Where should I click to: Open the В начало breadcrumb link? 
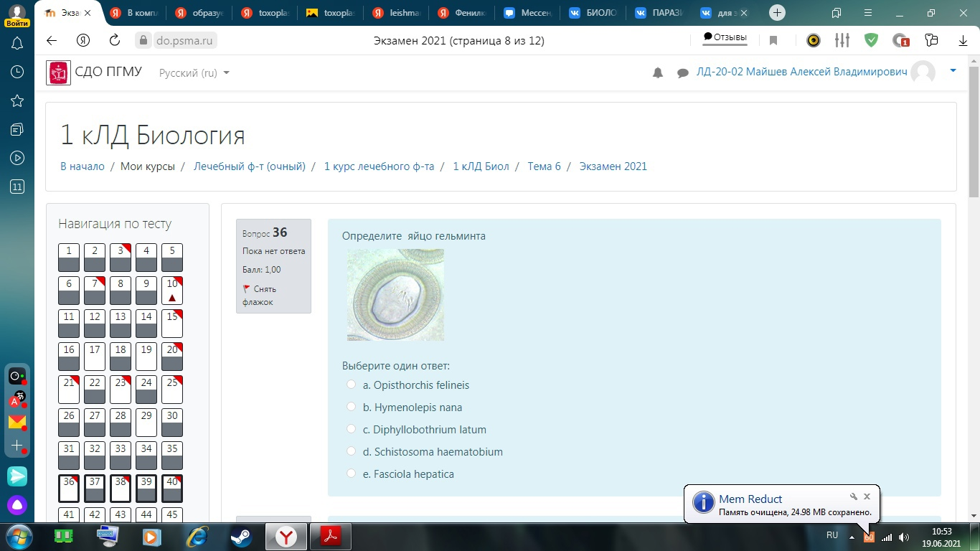83,166
